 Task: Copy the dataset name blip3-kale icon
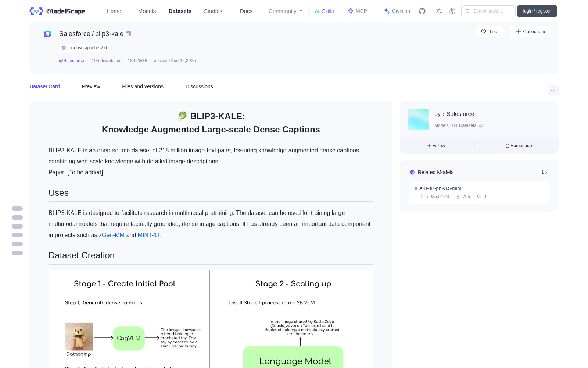click(128, 34)
